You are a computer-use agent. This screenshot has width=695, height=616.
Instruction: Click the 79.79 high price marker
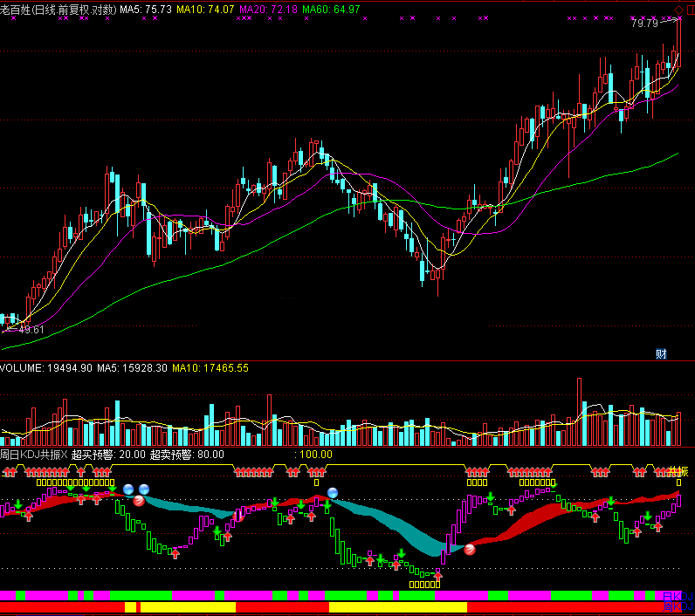[646, 24]
